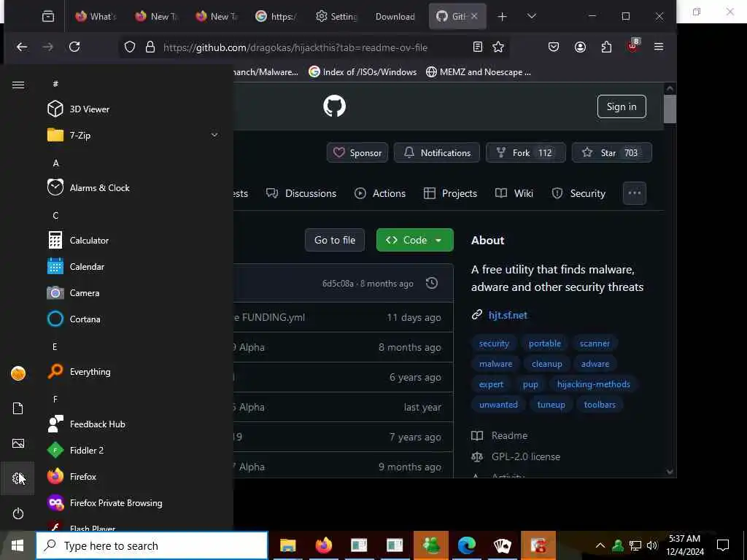Click the taskbar search box
This screenshot has height=560, width=747.
click(152, 545)
